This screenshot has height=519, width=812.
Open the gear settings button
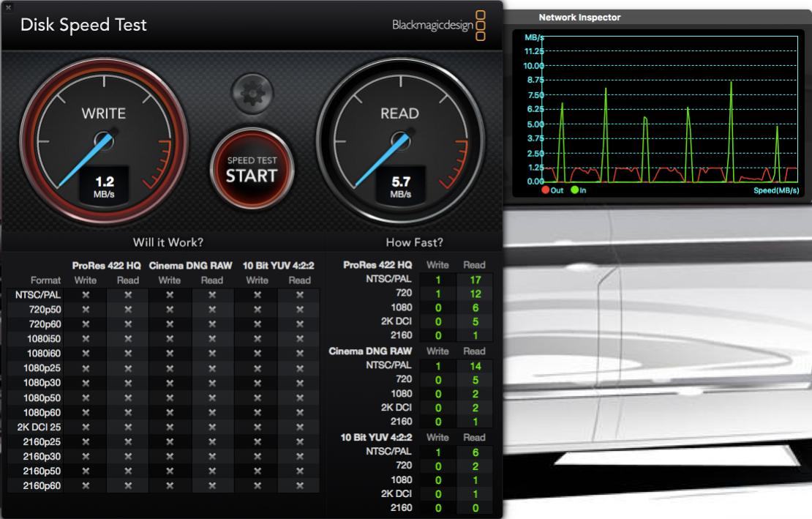coord(252,93)
